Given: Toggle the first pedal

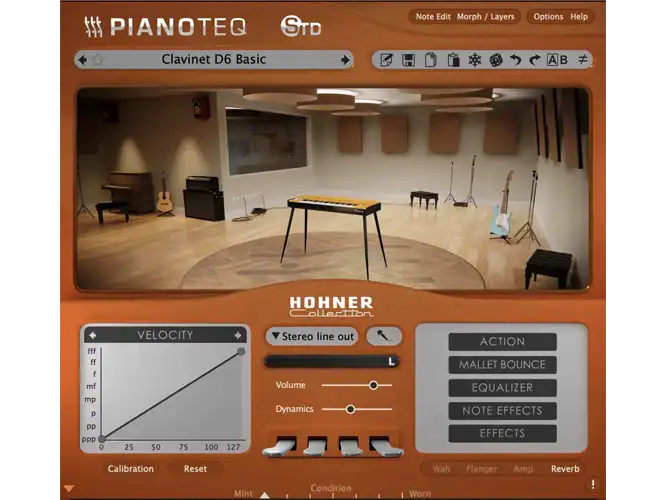Looking at the screenshot, I should 280,446.
